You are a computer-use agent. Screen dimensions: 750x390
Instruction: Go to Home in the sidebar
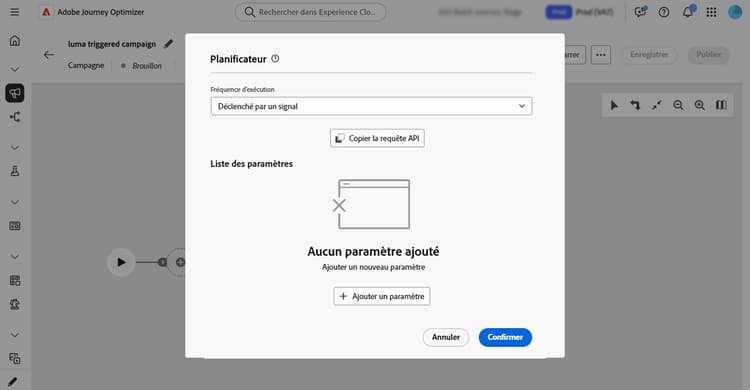[x=15, y=41]
